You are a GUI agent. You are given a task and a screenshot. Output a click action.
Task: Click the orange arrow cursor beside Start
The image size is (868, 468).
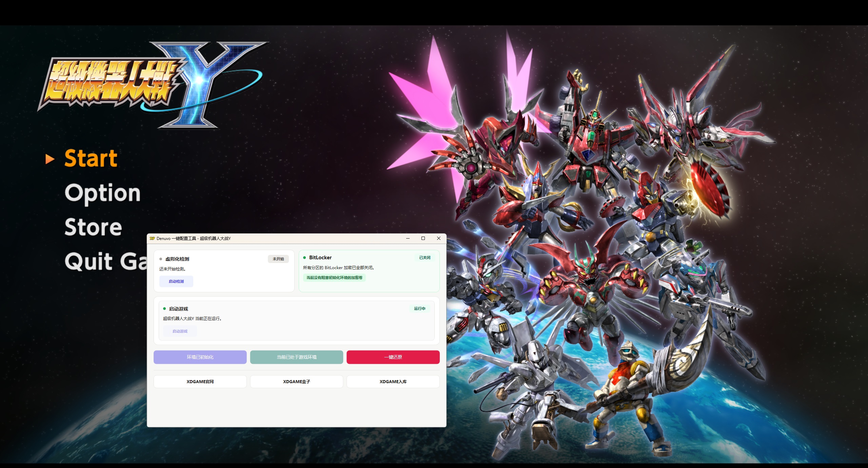click(x=50, y=159)
